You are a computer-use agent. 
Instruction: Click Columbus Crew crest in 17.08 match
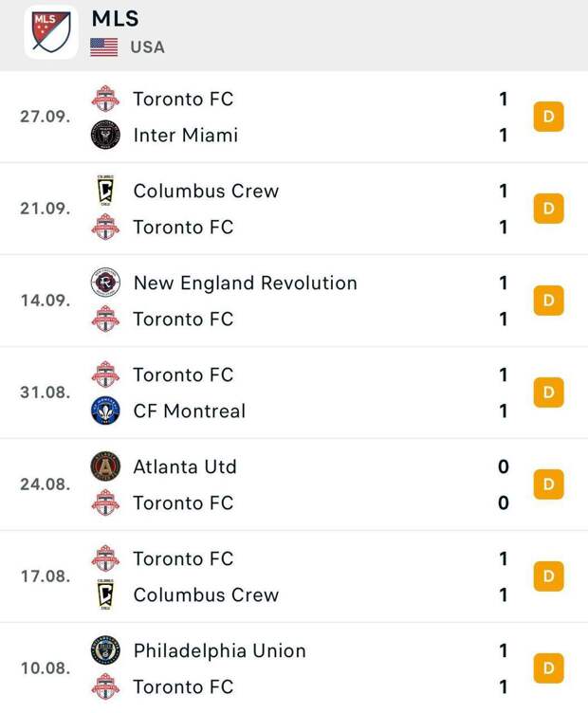105,595
